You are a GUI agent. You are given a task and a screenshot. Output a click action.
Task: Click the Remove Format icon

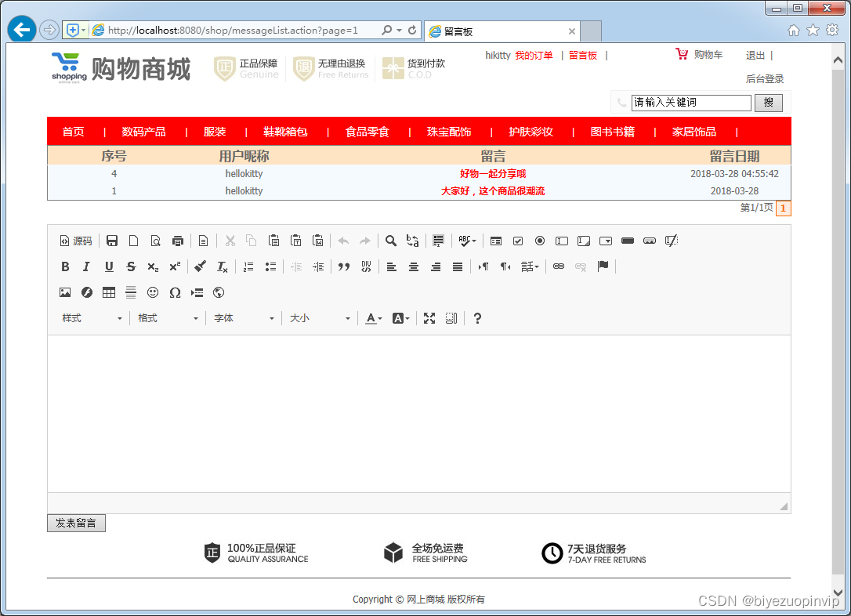pyautogui.click(x=222, y=266)
